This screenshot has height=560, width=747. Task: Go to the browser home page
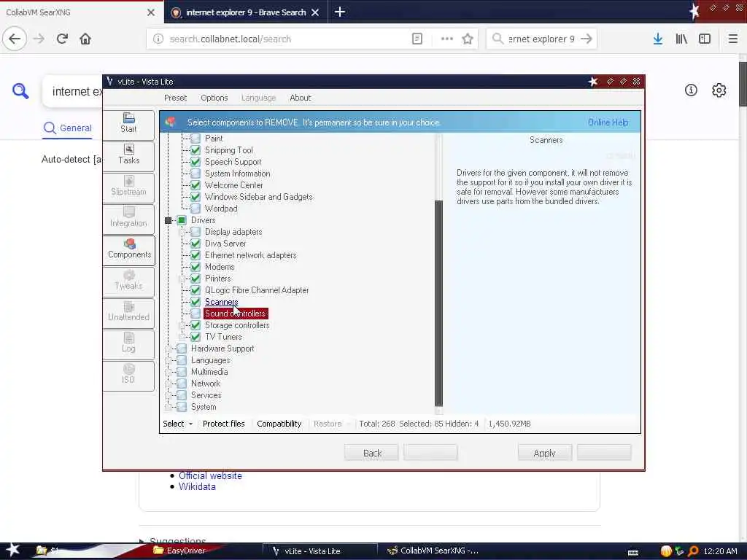click(85, 39)
